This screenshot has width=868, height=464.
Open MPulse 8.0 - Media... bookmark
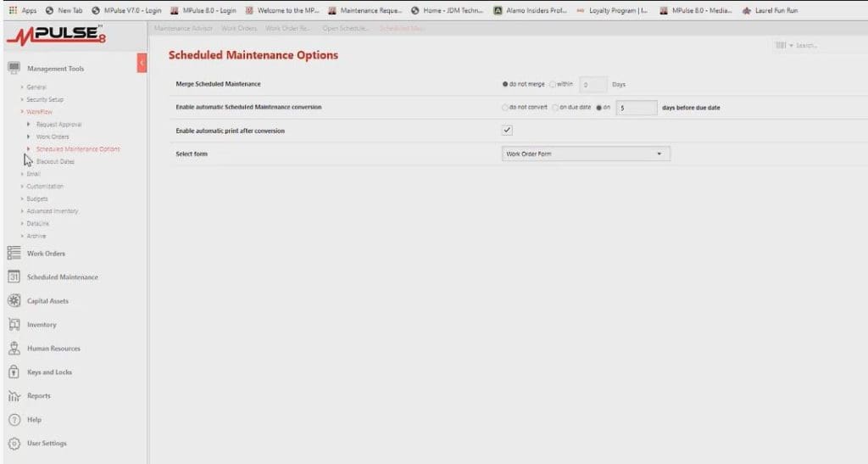(696, 10)
